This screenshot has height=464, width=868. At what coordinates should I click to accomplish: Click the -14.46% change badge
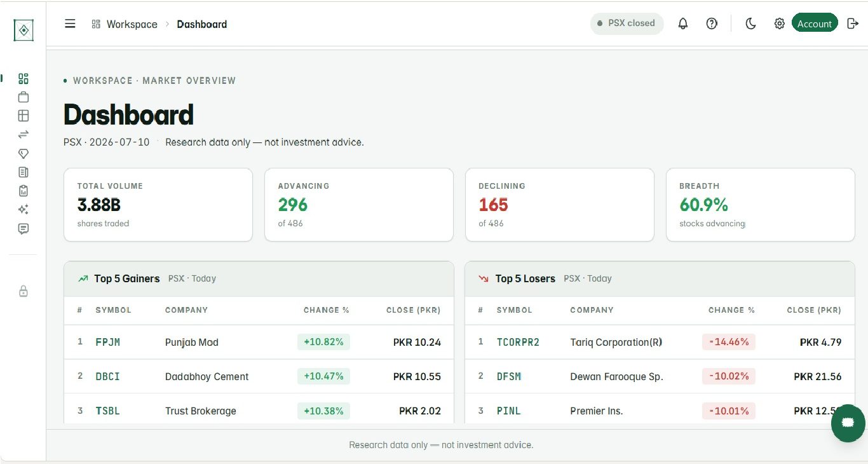tap(728, 342)
